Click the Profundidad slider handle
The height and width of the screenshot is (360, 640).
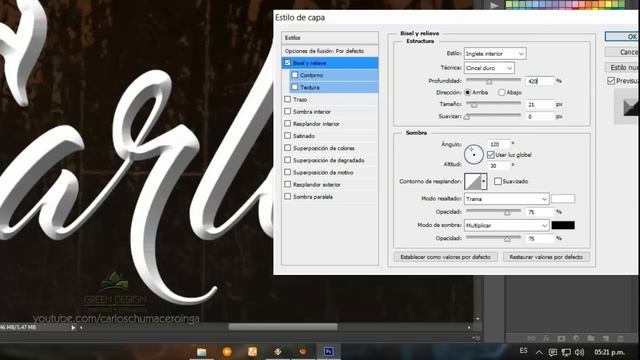(x=489, y=82)
